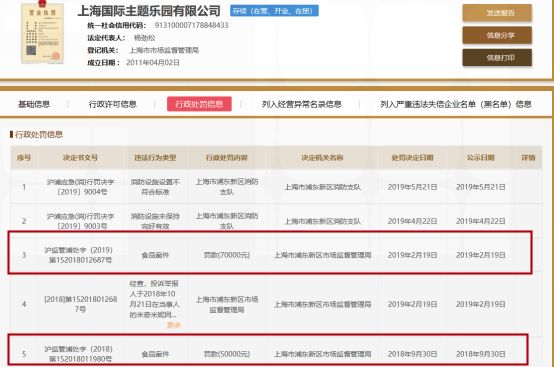Open the 列入经营异常名录信息 tab
Viewport: 554px width, 367px height.
click(301, 104)
